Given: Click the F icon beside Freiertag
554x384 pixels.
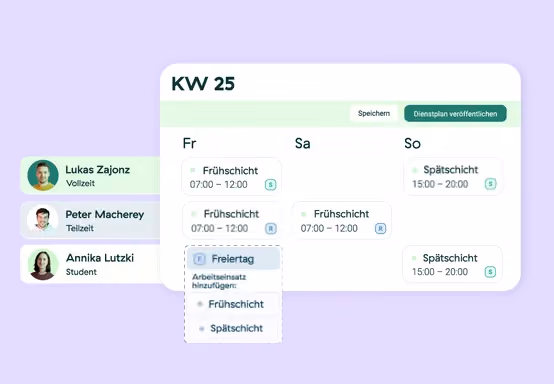Looking at the screenshot, I should tap(199, 259).
